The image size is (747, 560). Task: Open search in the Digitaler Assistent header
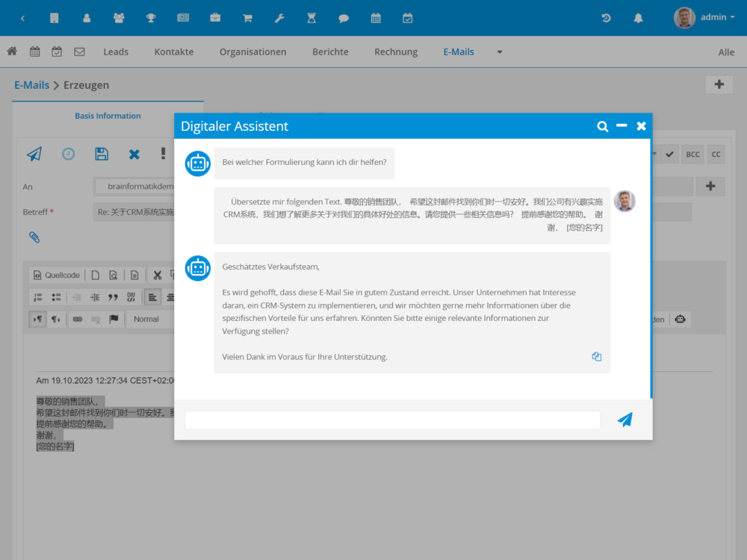click(x=602, y=127)
